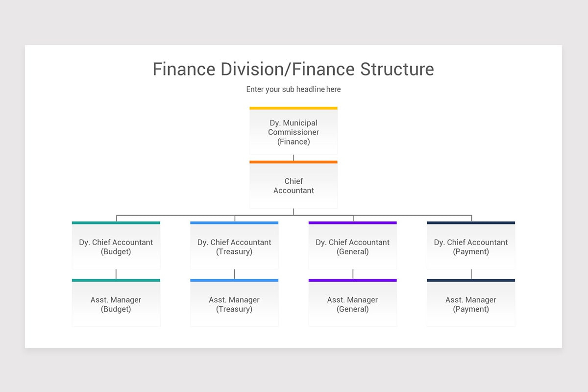Pick the light blue bar above Dy. Chief Accountant (Treasury)
588x392 pixels.
(234, 222)
